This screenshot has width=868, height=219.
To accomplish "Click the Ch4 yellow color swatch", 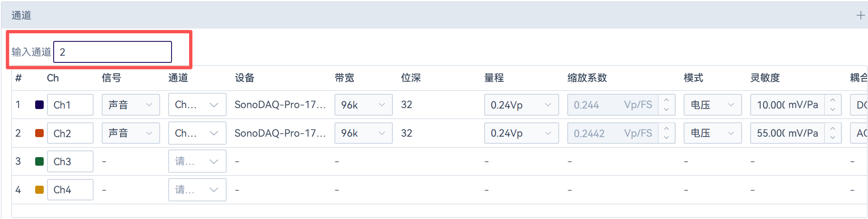I will coord(39,189).
